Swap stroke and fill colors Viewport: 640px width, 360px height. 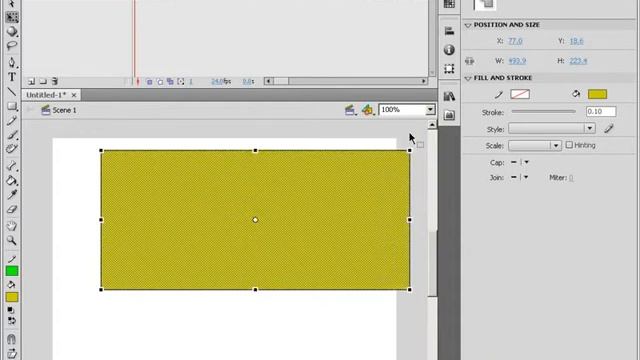[x=12, y=321]
